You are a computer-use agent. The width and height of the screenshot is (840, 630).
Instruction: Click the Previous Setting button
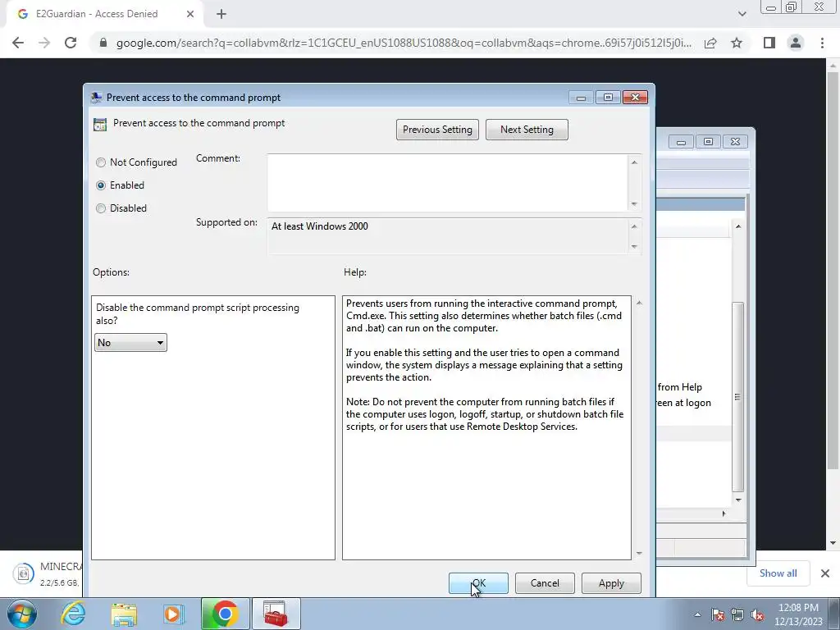pos(438,130)
